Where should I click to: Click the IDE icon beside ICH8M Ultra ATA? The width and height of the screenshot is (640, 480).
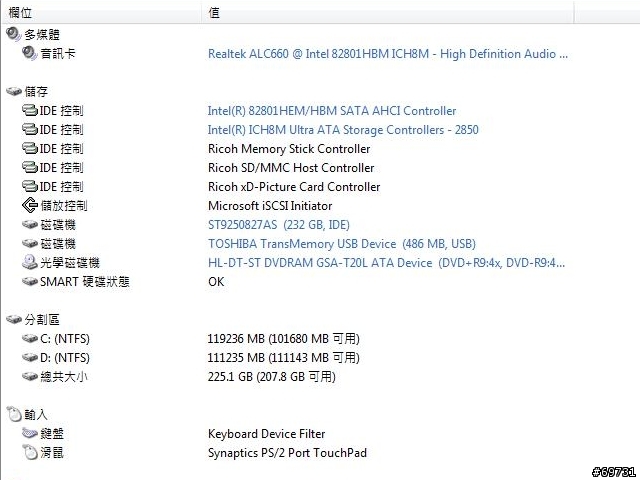pyautogui.click(x=30, y=129)
